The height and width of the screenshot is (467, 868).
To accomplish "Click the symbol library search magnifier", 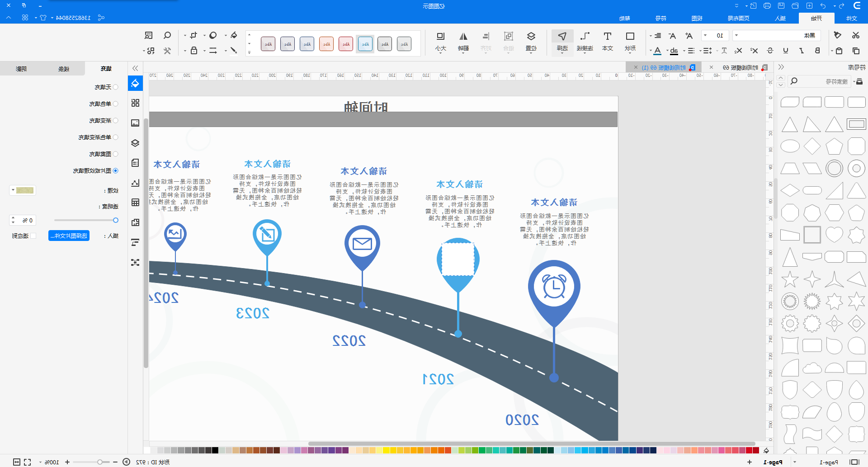I will tap(793, 81).
